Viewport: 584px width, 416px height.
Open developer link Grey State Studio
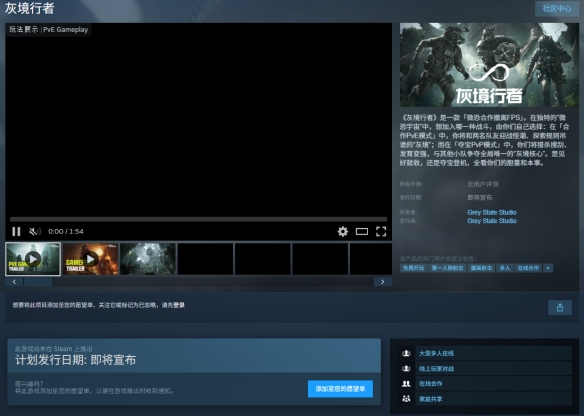pyautogui.click(x=492, y=212)
